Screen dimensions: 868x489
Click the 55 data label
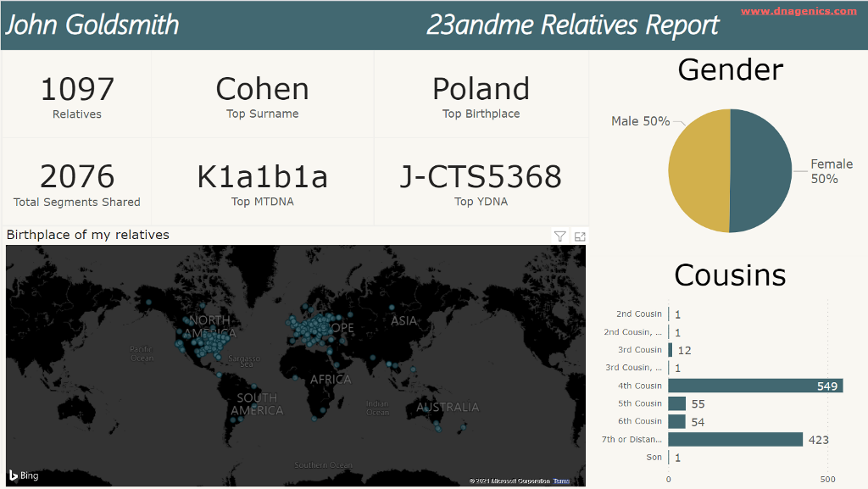[698, 404]
